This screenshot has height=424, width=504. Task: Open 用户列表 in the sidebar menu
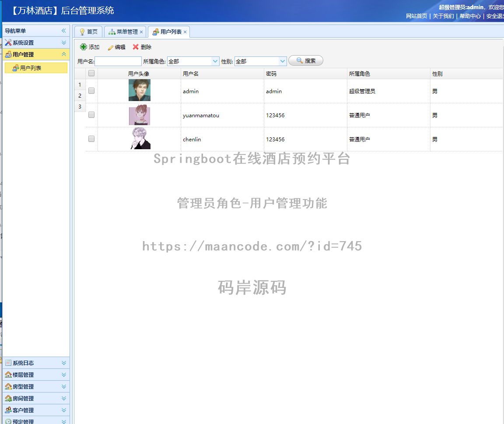tap(36, 68)
